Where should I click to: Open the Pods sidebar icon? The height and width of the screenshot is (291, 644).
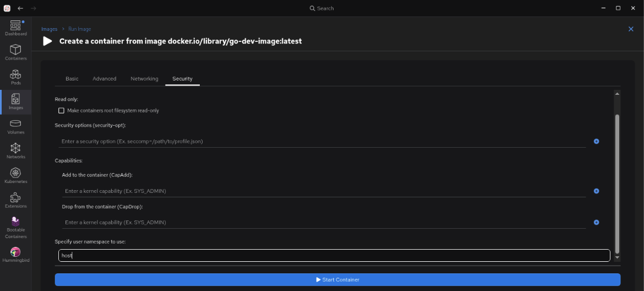click(x=15, y=78)
